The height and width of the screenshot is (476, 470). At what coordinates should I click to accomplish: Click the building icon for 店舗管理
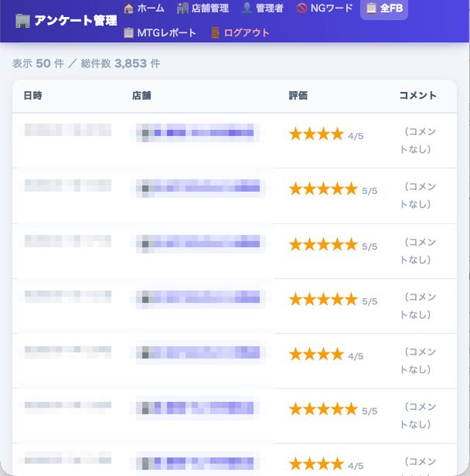(x=182, y=8)
